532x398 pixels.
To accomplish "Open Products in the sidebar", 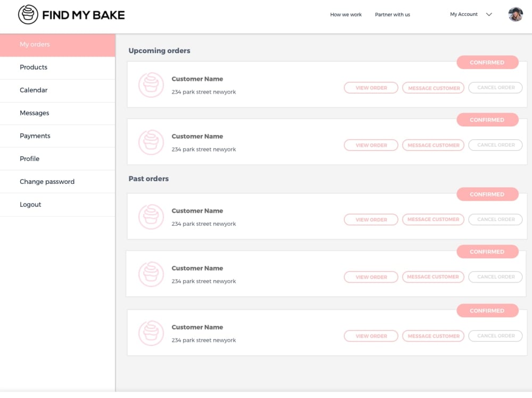I will point(57,67).
